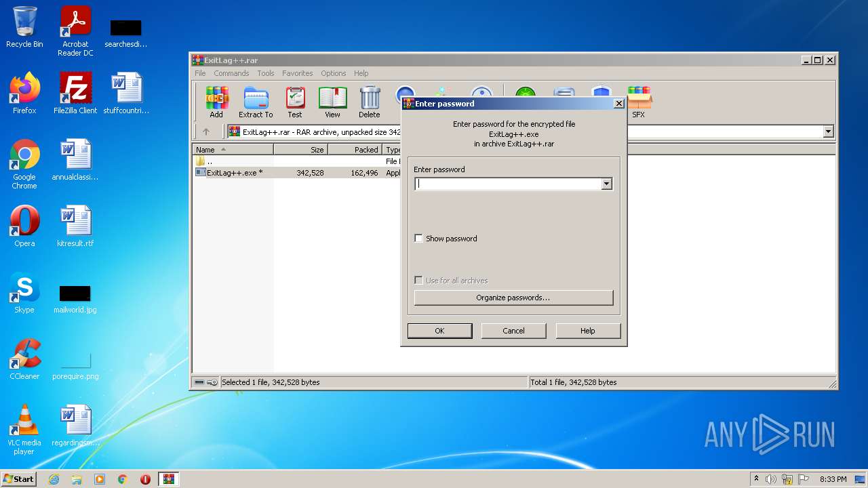
Task: Enable the Show password checkbox
Action: 418,239
